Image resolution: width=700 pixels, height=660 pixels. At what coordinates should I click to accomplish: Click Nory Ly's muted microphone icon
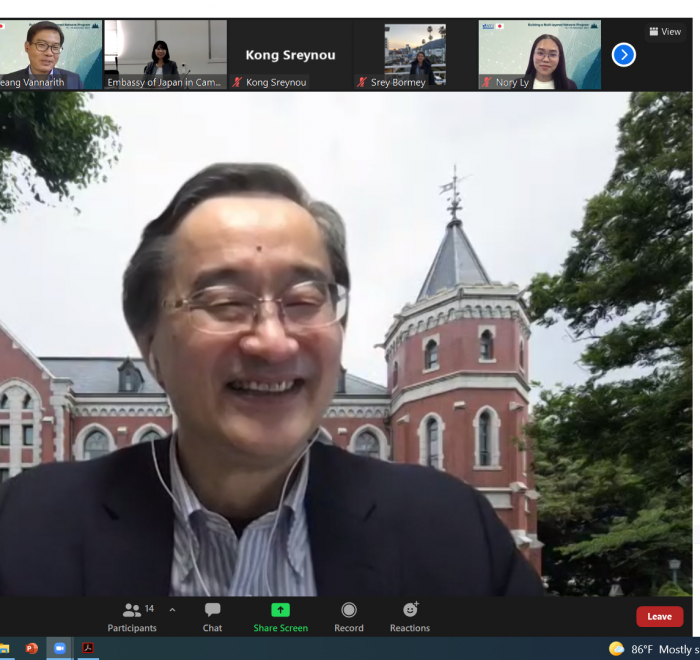click(487, 83)
